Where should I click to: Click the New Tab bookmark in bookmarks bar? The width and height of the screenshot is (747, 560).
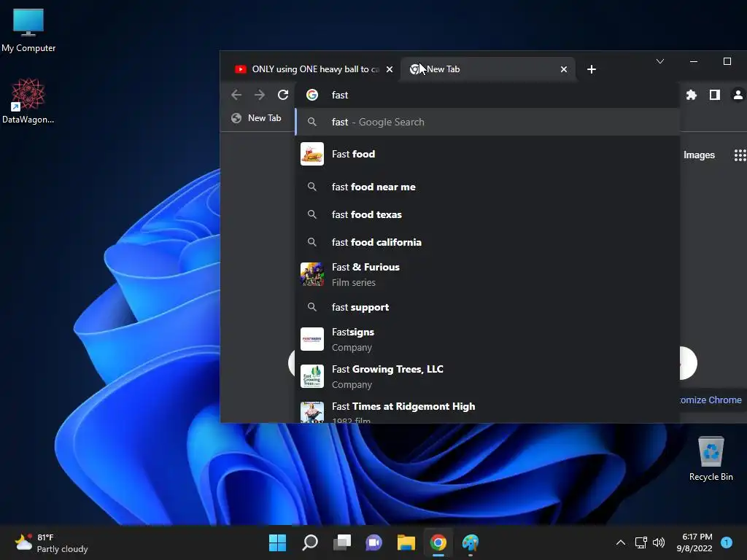[256, 118]
